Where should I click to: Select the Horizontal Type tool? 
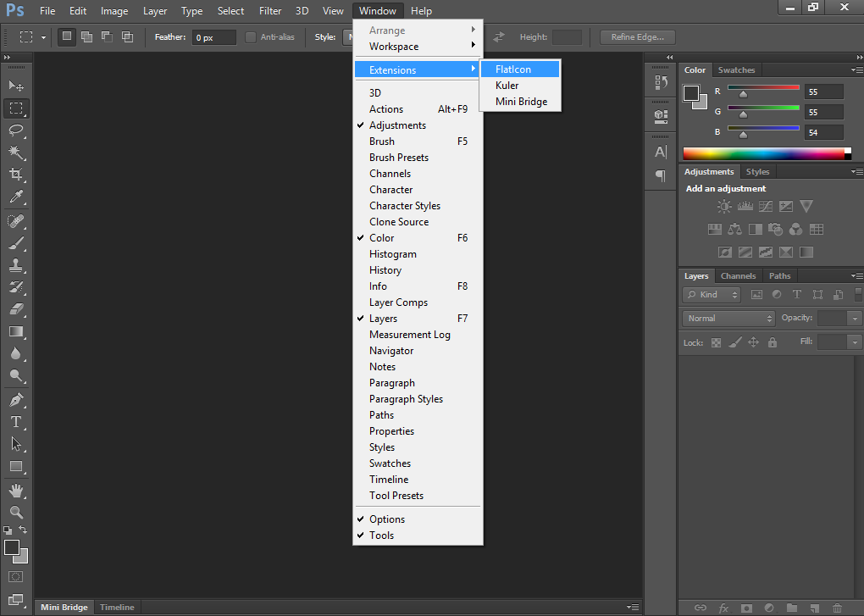[16, 422]
